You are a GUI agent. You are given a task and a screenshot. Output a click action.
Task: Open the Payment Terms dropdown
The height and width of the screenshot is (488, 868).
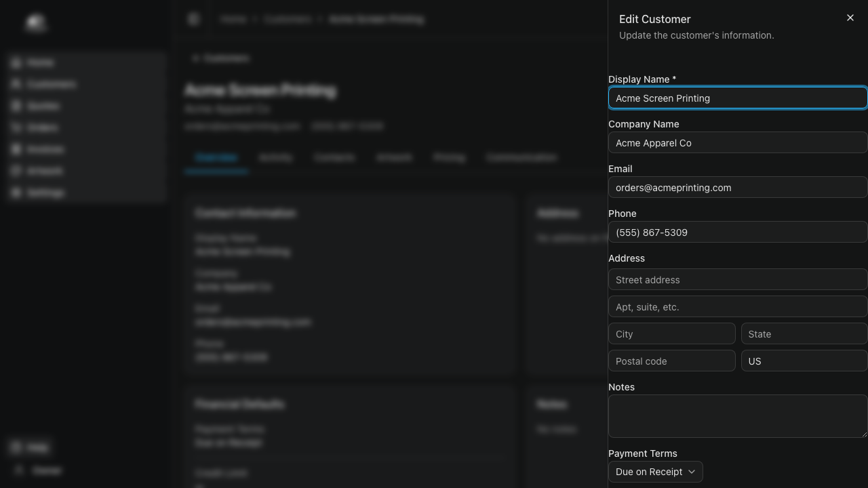point(655,472)
